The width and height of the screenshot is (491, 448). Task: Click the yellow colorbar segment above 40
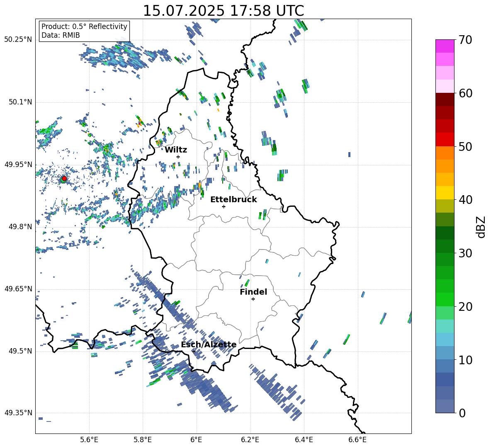[445, 193]
